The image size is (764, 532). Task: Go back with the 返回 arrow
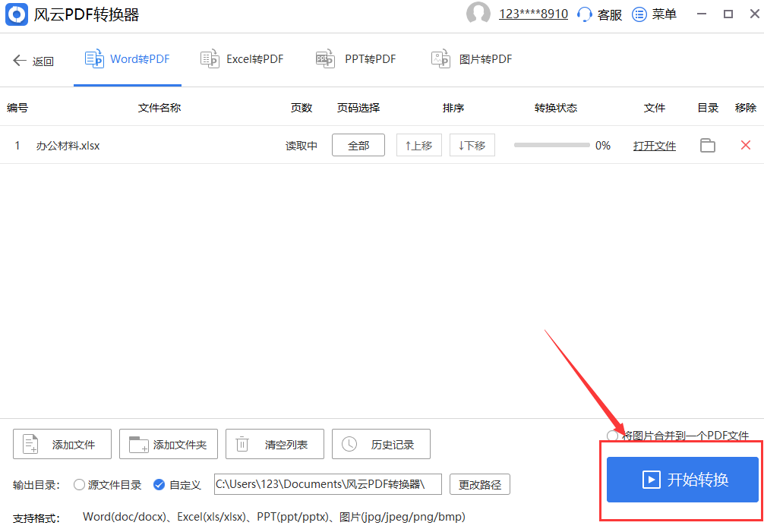click(33, 61)
